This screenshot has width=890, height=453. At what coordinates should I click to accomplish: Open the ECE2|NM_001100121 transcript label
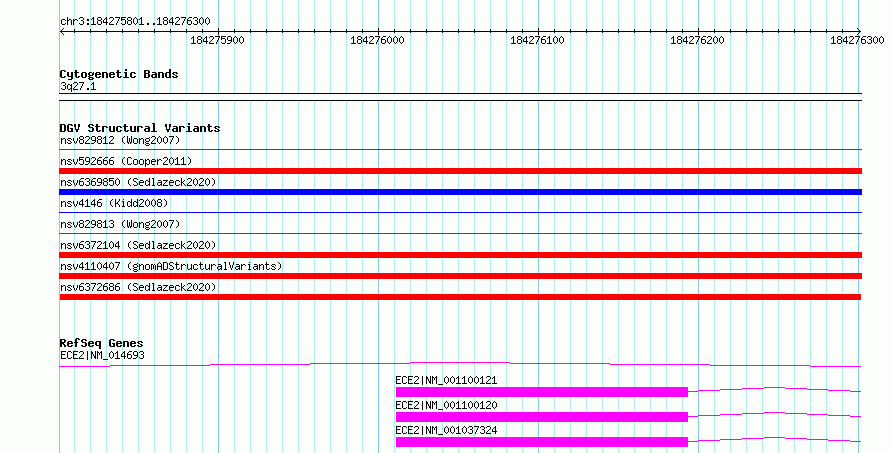[446, 380]
